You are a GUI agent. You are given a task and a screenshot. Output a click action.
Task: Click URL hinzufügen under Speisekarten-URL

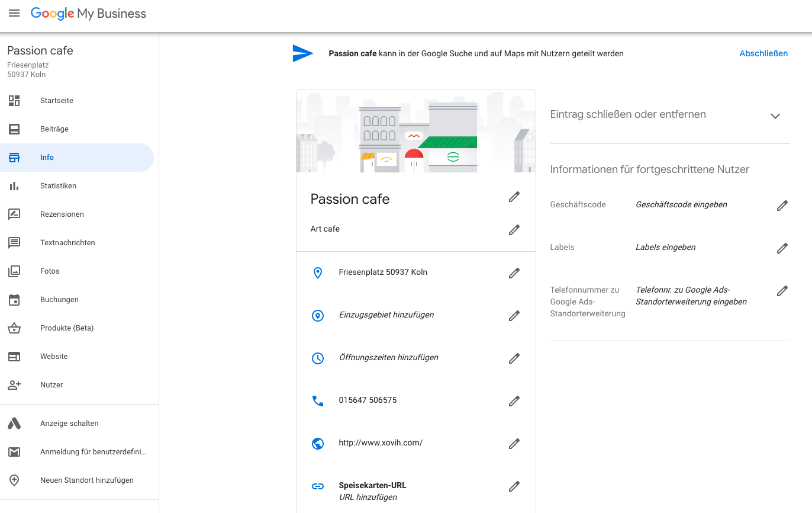368,498
